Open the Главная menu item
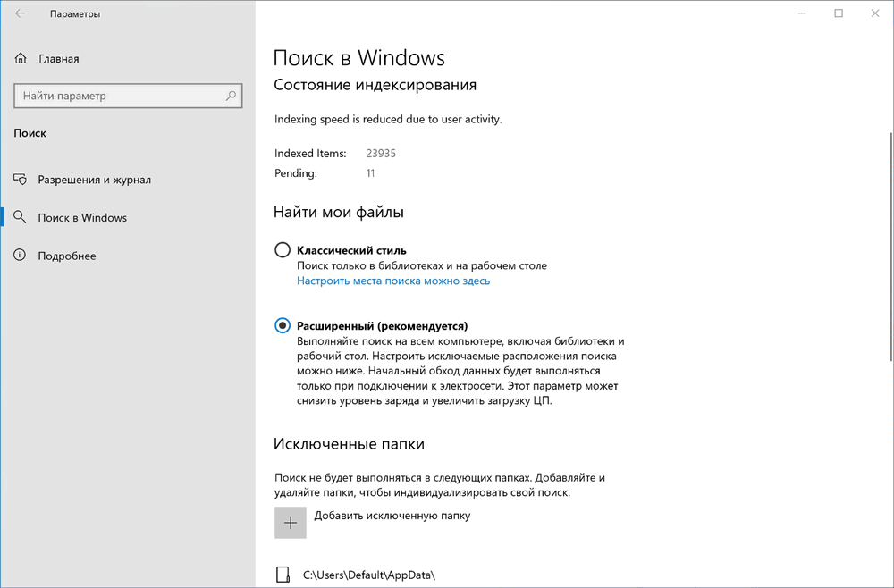Viewport: 894px width, 588px height. coord(59,59)
